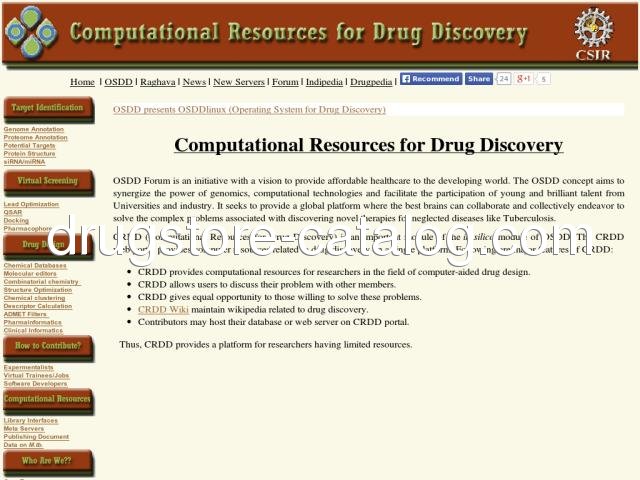
Task: Open the News navigation link
Action: [194, 82]
